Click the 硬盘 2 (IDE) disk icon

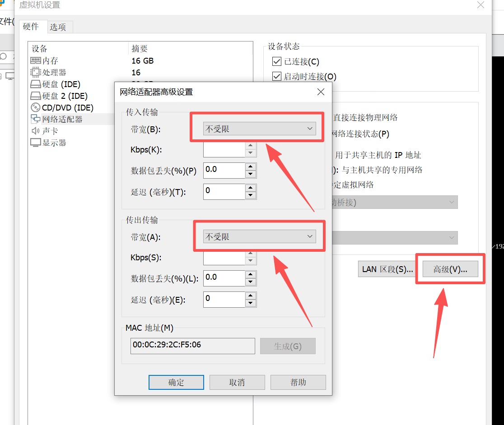pos(35,96)
